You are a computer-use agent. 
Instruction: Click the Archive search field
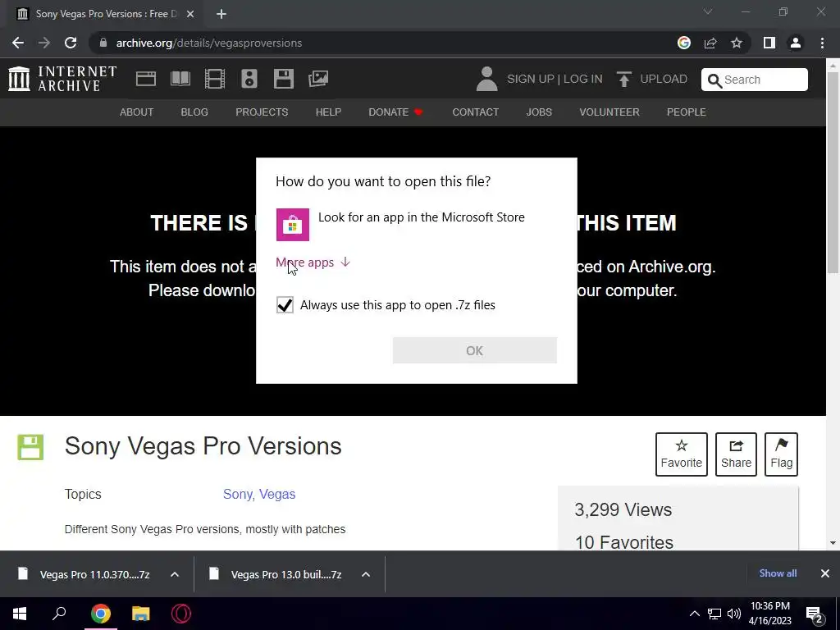755,80
